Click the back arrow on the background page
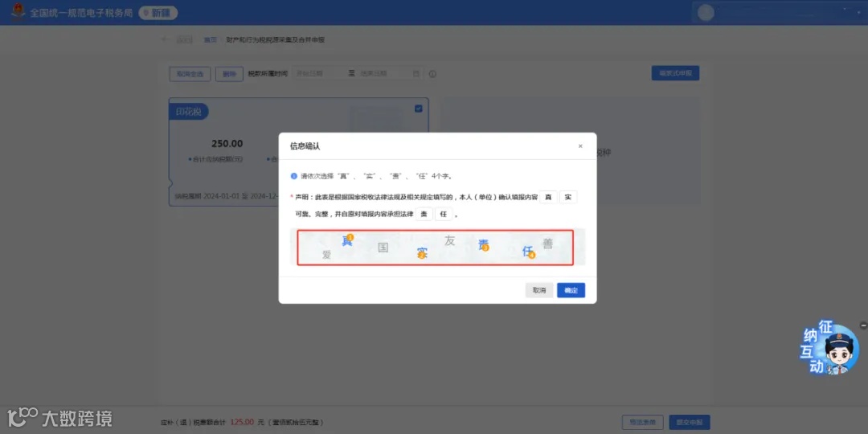868x434 pixels. (164, 40)
